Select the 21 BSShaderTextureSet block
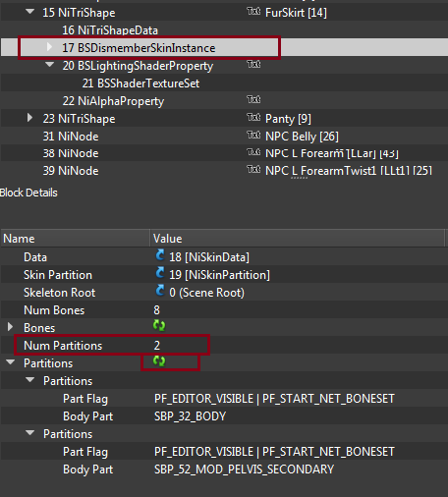Image resolution: width=448 pixels, height=497 pixels. pos(140,83)
